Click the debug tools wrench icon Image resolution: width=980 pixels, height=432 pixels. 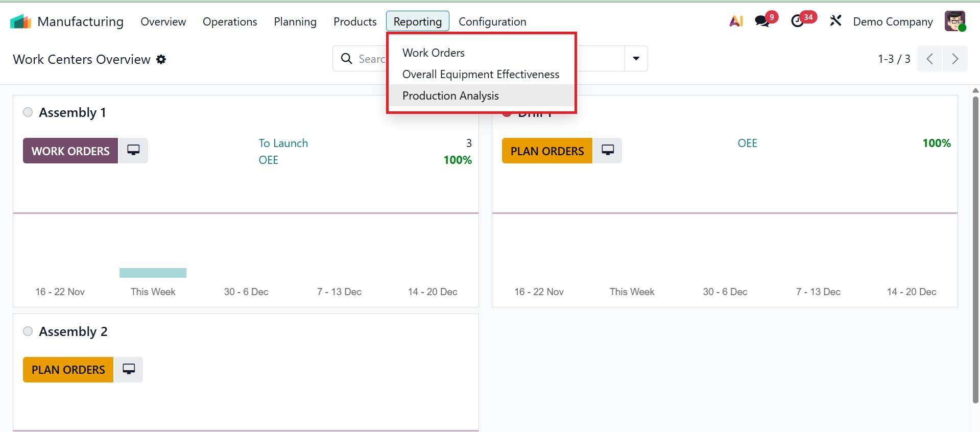click(835, 21)
